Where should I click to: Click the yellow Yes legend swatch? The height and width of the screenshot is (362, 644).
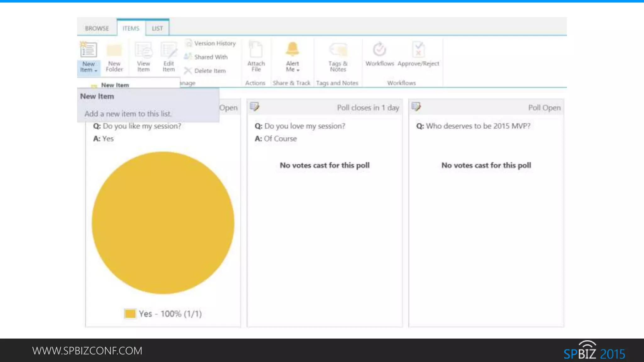(130, 313)
